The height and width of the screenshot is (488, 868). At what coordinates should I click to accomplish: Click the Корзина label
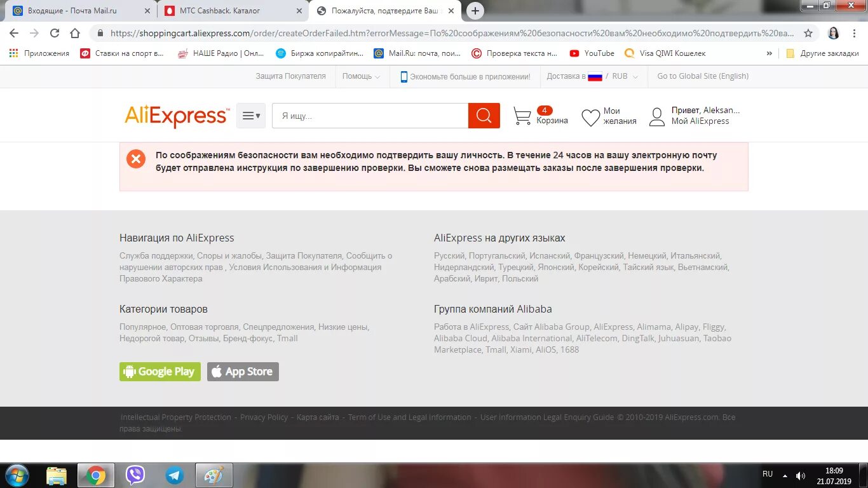click(552, 121)
